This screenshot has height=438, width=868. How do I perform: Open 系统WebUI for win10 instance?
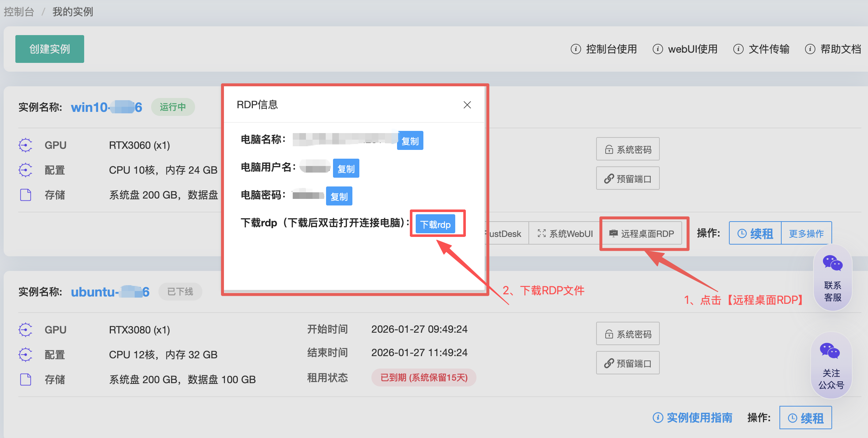click(565, 234)
